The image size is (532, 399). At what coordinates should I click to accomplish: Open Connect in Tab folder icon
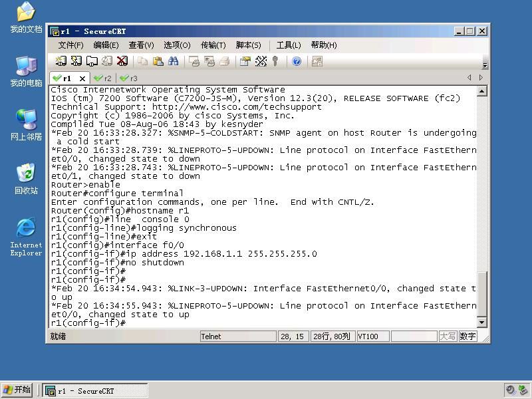[x=92, y=61]
